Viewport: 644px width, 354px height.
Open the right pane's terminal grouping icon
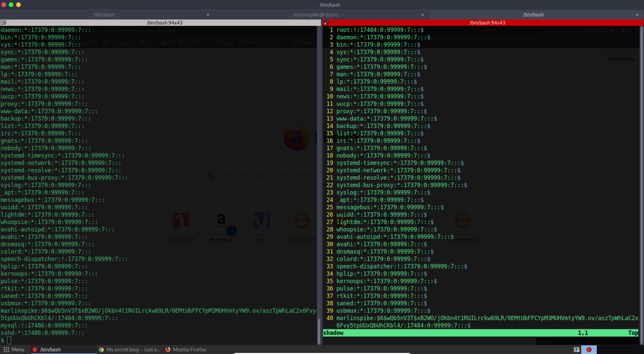[x=326, y=23]
